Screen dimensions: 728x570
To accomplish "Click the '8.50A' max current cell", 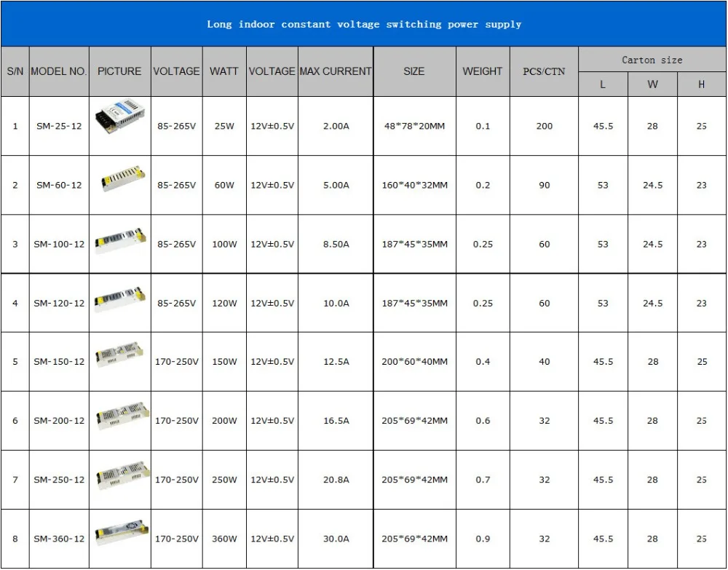I will 336,244.
